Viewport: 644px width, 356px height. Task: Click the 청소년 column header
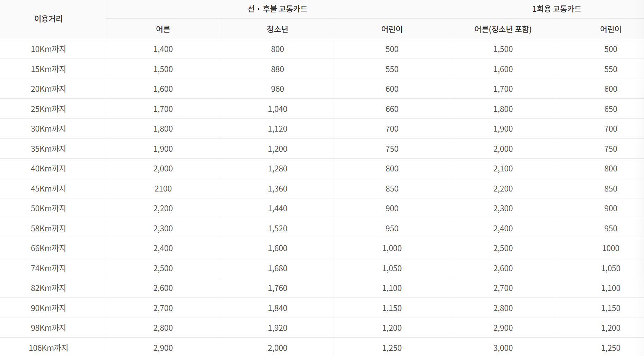pos(277,29)
